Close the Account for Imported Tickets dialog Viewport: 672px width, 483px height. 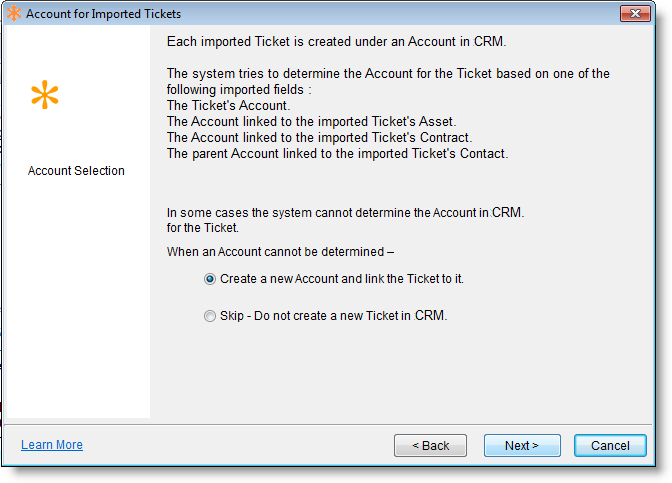click(635, 14)
